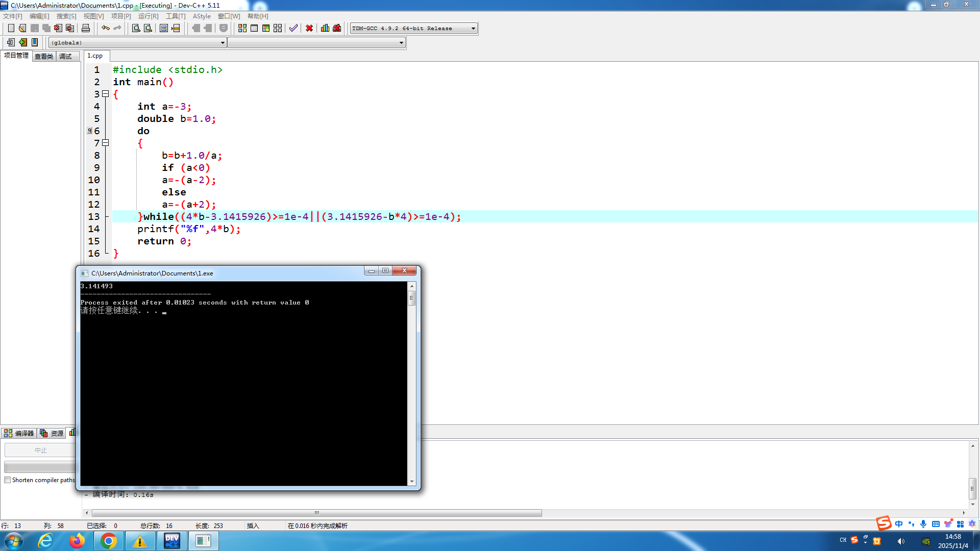The height and width of the screenshot is (551, 980).
Task: Enable Shorten compiler paths checkbox
Action: pos(8,480)
